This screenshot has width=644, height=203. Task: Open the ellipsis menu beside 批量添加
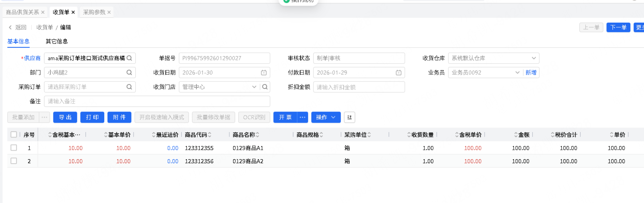click(x=44, y=117)
